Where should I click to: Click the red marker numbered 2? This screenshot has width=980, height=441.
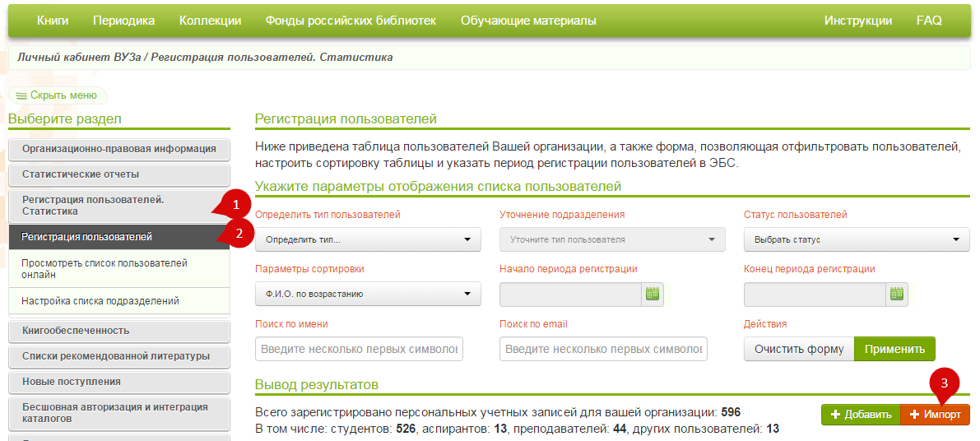pyautogui.click(x=237, y=233)
